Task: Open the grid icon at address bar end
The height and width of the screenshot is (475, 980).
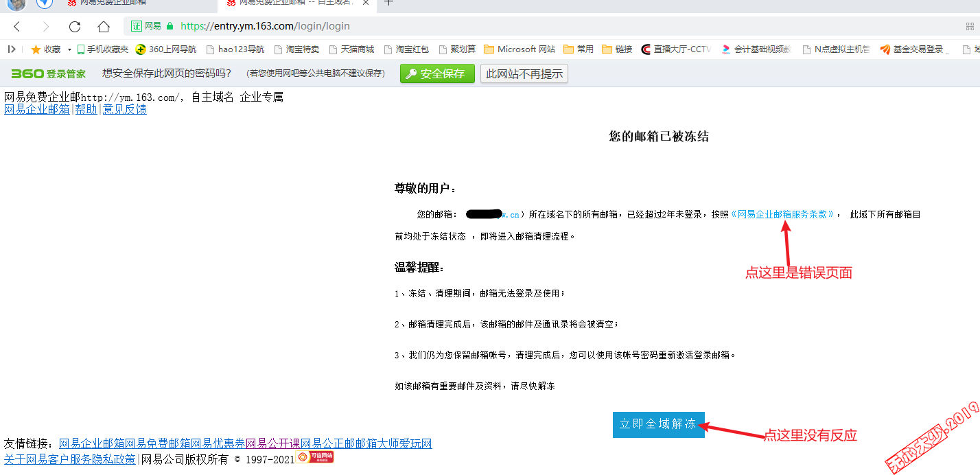Action: point(970,27)
